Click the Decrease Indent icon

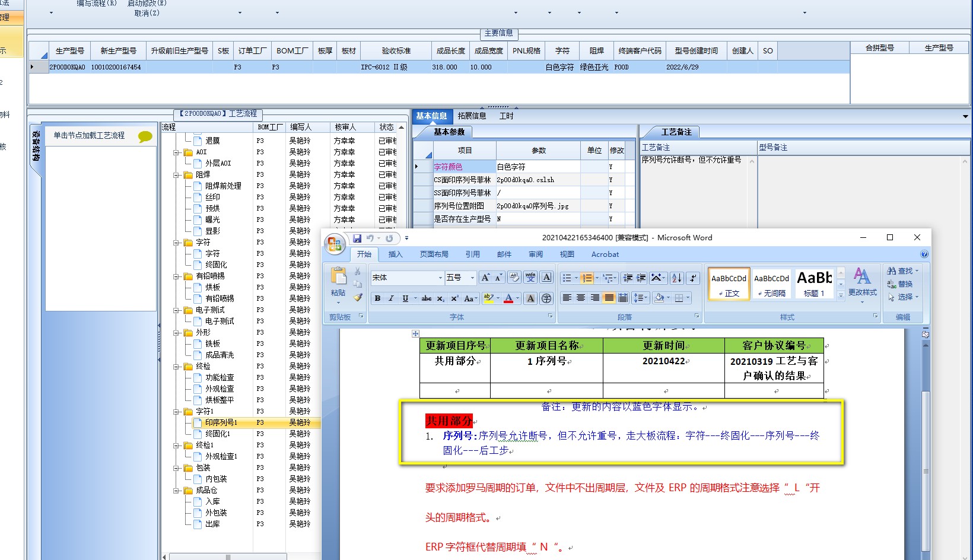coord(628,278)
